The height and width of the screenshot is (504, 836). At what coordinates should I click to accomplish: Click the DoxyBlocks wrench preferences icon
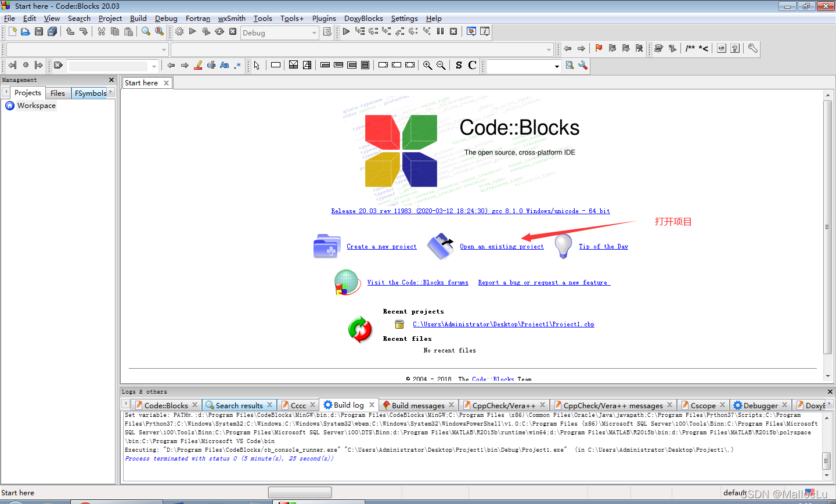click(x=753, y=49)
